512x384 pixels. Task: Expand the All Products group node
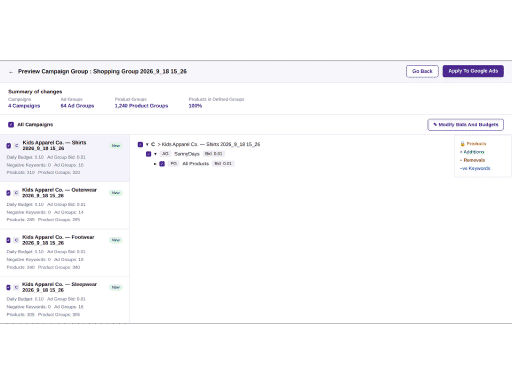pos(155,164)
